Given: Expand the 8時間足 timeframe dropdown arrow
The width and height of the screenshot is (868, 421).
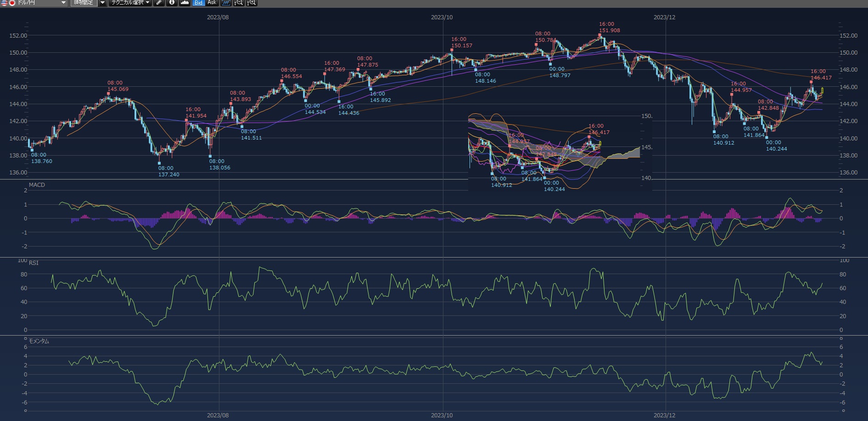Looking at the screenshot, I should coord(102,3).
